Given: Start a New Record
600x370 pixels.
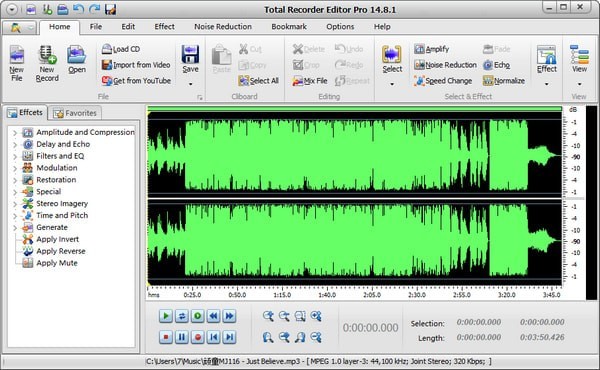Looking at the screenshot, I should click(47, 63).
